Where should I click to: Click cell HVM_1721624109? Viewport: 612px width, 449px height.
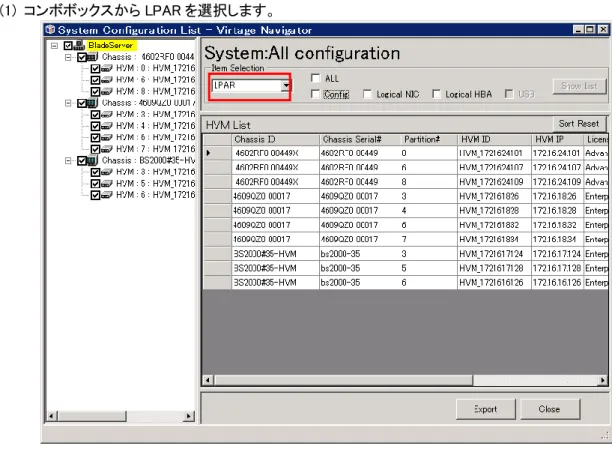click(494, 182)
